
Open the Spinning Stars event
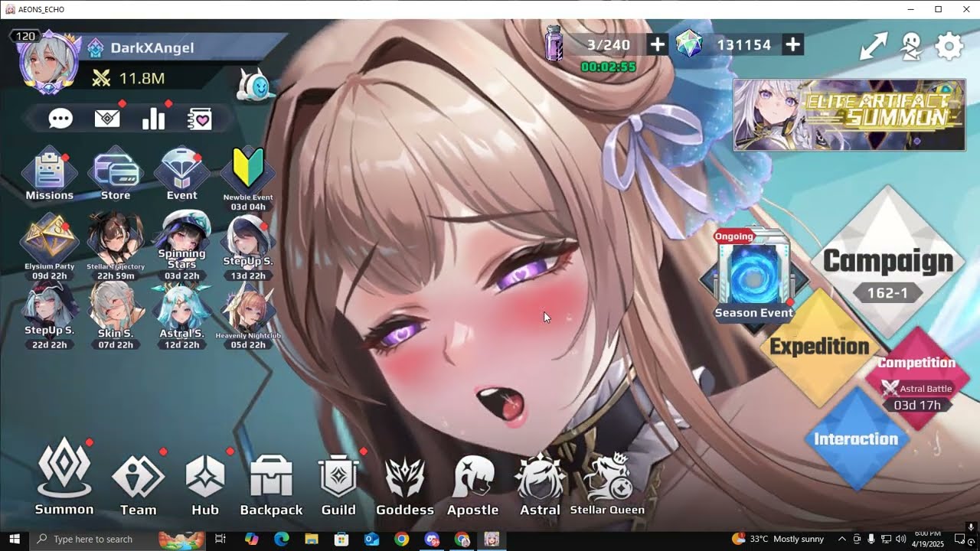[x=181, y=246]
